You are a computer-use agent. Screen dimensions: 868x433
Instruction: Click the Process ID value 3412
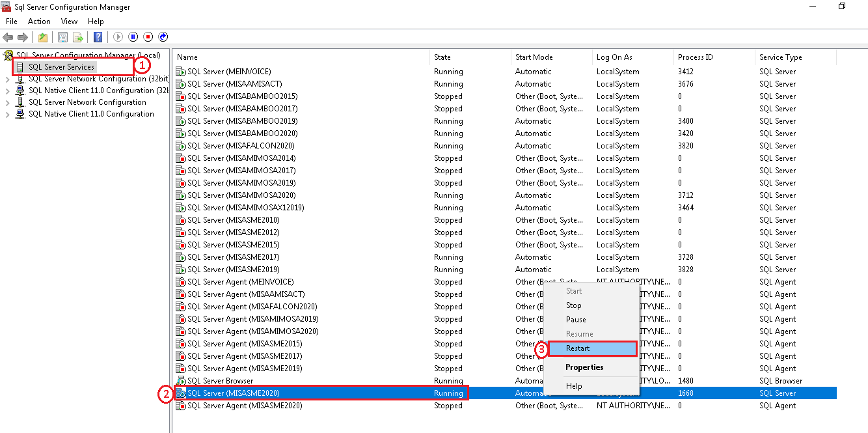pyautogui.click(x=686, y=72)
